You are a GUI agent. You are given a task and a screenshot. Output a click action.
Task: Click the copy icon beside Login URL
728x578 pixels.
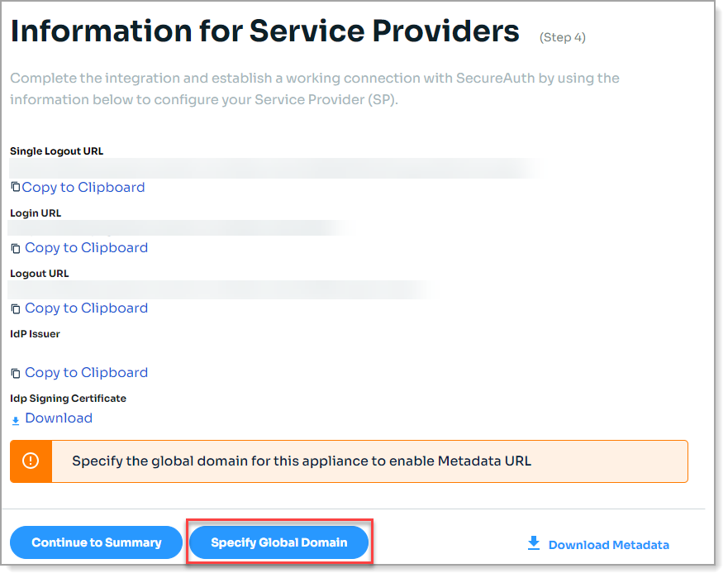coord(13,247)
